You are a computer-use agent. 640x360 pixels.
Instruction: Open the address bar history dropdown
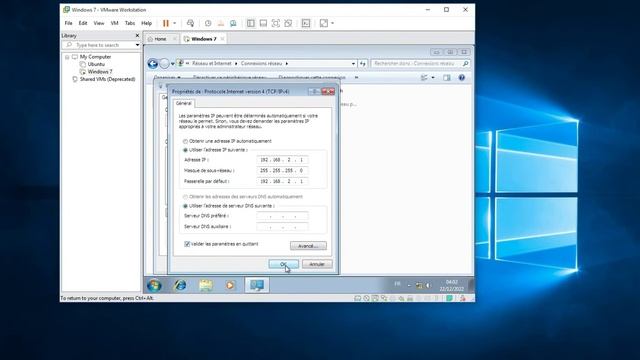coord(353,64)
